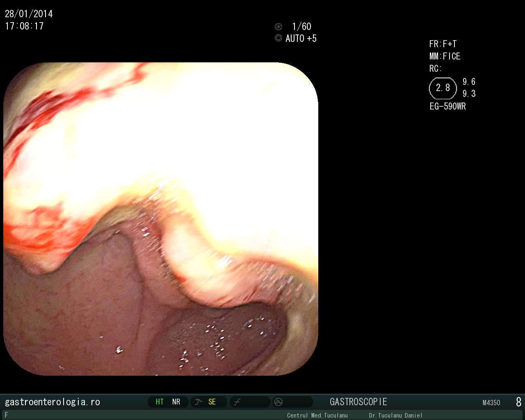
Task: Open the MM:FICE mode setting
Action: tap(445, 56)
